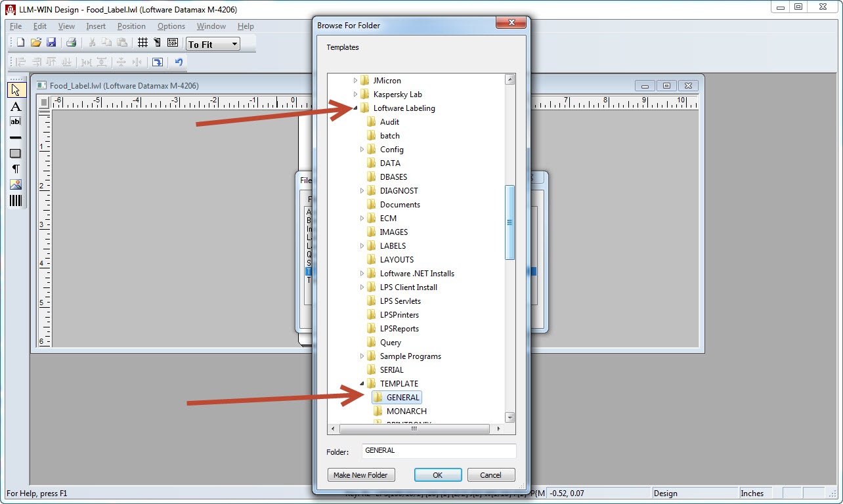Viewport: 843px width, 504px height.
Task: Click the vertical scrollbar thumb in folder tree
Action: [x=509, y=222]
